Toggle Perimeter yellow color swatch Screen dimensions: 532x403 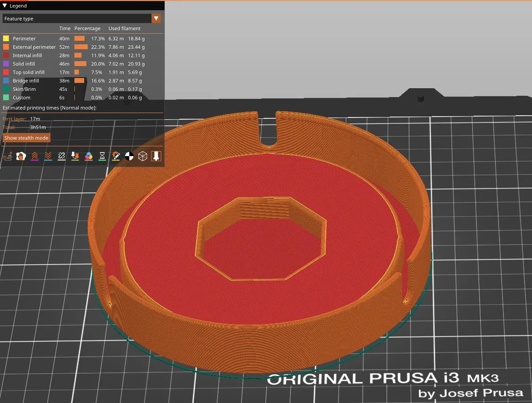tap(6, 39)
